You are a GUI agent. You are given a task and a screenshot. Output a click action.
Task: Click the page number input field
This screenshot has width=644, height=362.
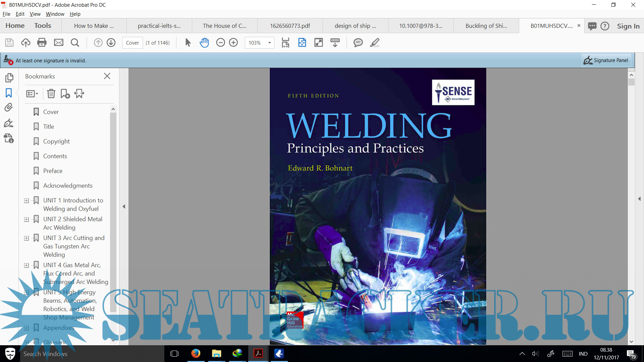[x=132, y=43]
